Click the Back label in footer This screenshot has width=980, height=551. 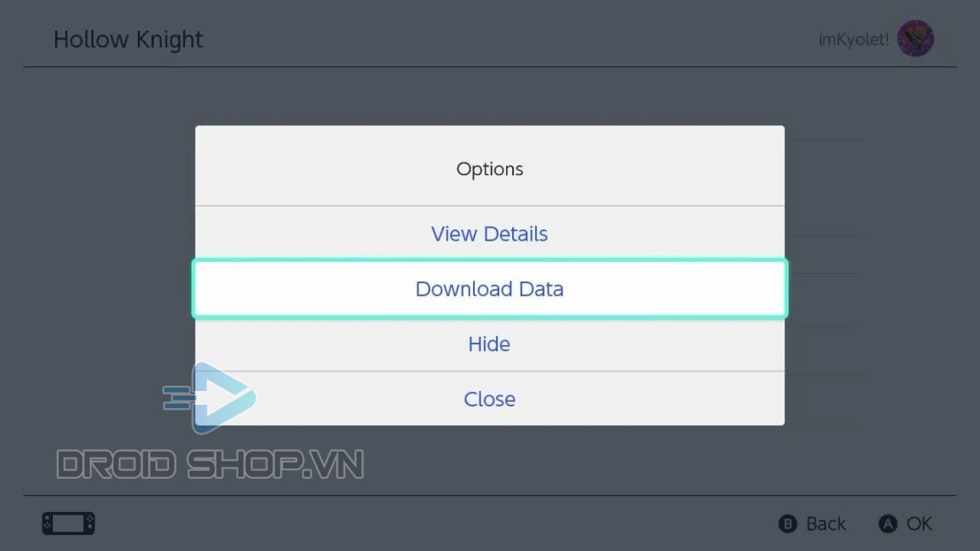(826, 524)
